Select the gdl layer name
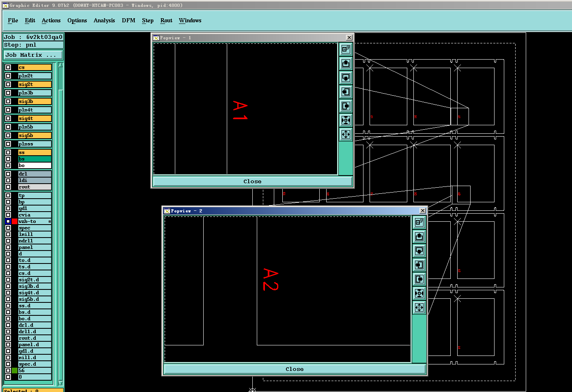The image size is (572, 392). (35, 208)
